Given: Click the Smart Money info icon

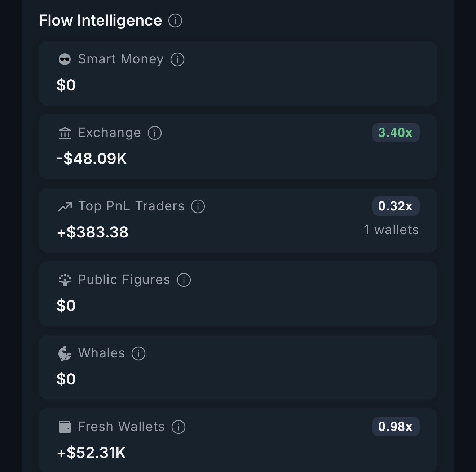Looking at the screenshot, I should coord(177,59).
